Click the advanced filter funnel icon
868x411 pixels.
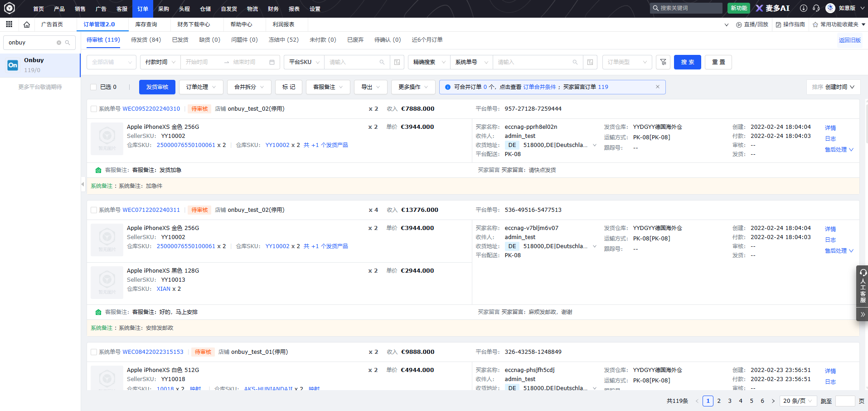[x=663, y=62]
